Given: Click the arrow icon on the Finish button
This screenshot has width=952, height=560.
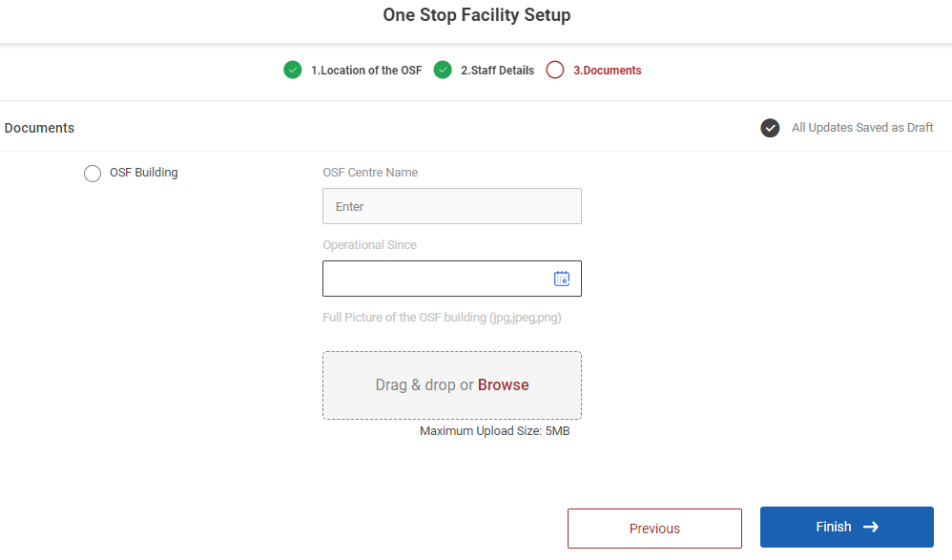Looking at the screenshot, I should [870, 527].
